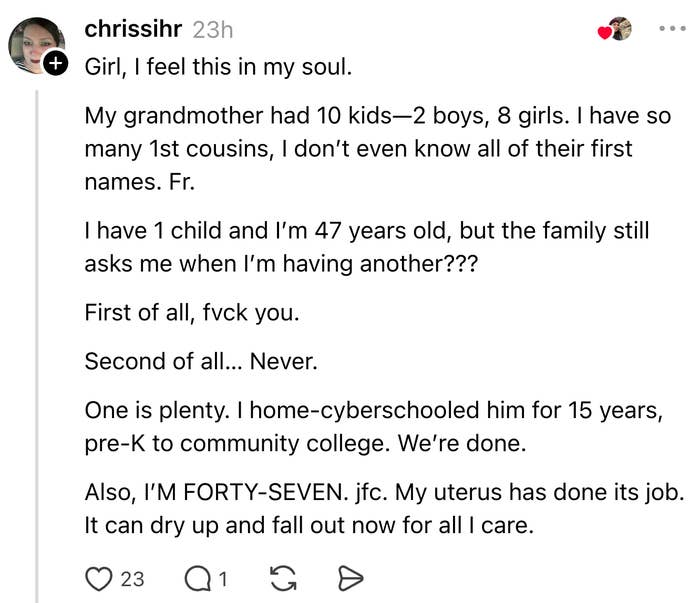Click the "First of all" line
The height and width of the screenshot is (603, 700).
pyautogui.click(x=192, y=312)
